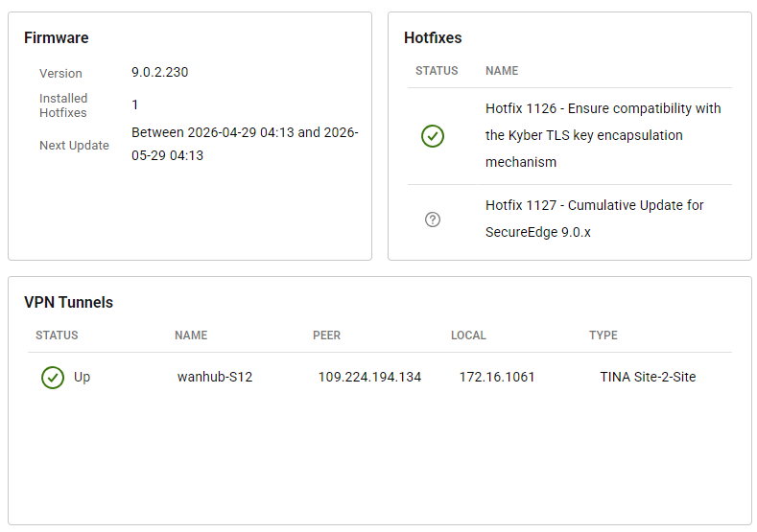Click the Hotfixes Status column header
The width and height of the screenshot is (757, 532).
tap(437, 71)
